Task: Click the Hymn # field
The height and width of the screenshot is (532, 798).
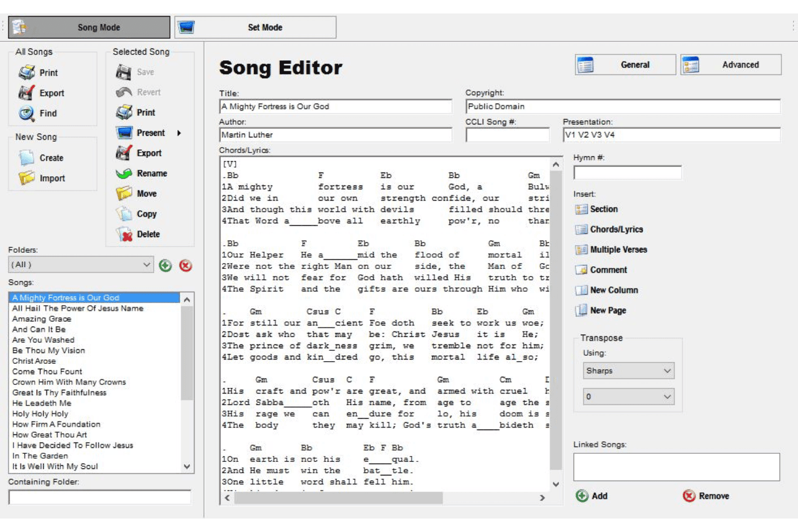Action: click(628, 172)
